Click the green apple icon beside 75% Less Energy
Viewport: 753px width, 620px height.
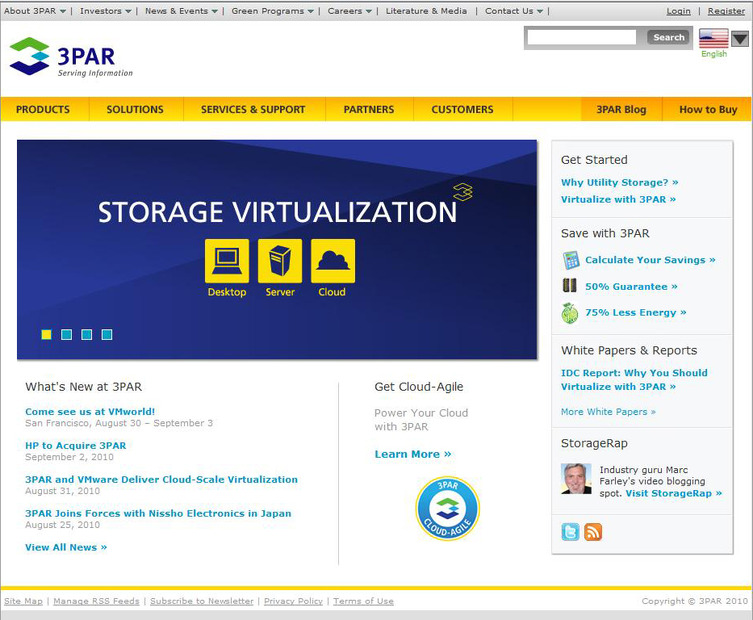point(570,313)
